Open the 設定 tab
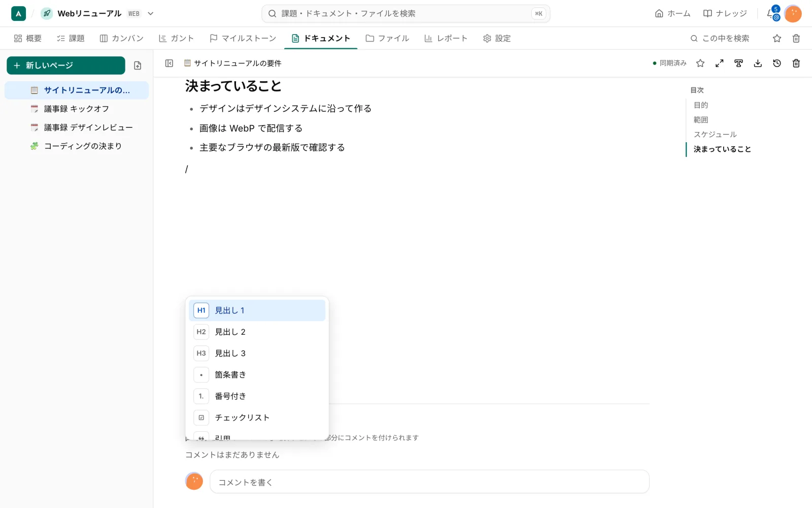The width and height of the screenshot is (812, 508). pos(497,38)
